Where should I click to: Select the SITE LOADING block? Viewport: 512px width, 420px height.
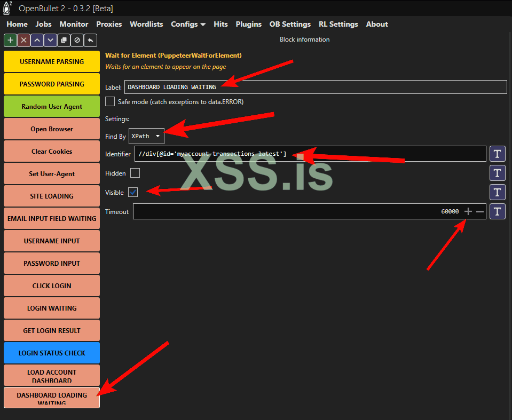coord(52,196)
